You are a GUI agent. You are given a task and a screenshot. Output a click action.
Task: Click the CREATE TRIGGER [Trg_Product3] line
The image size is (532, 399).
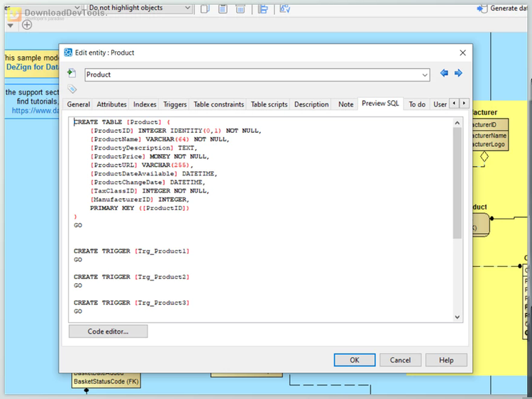[x=132, y=303]
